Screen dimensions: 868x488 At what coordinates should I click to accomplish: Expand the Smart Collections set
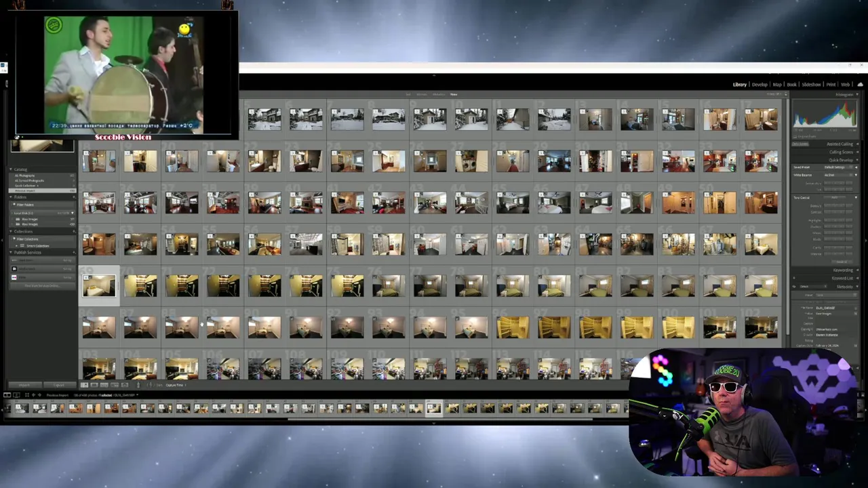click(x=16, y=245)
